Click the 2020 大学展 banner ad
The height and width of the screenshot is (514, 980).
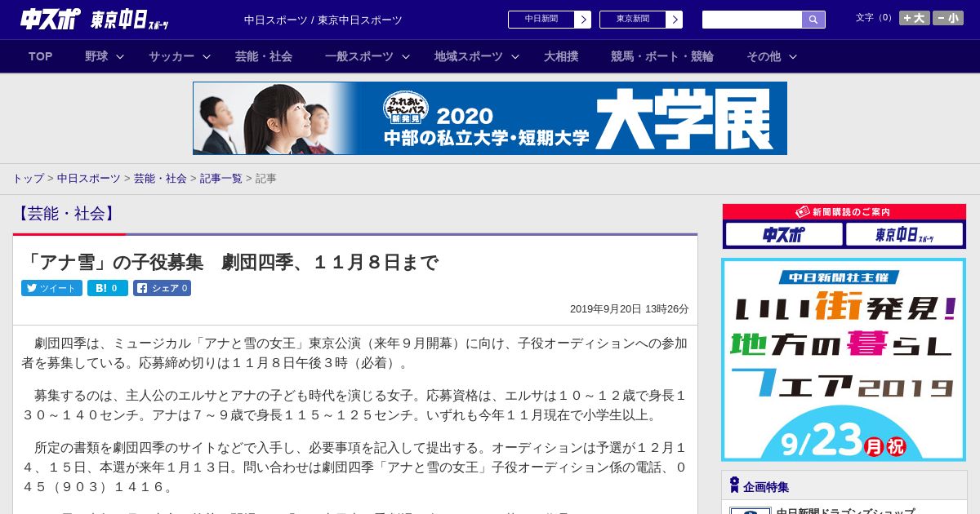pyautogui.click(x=490, y=118)
